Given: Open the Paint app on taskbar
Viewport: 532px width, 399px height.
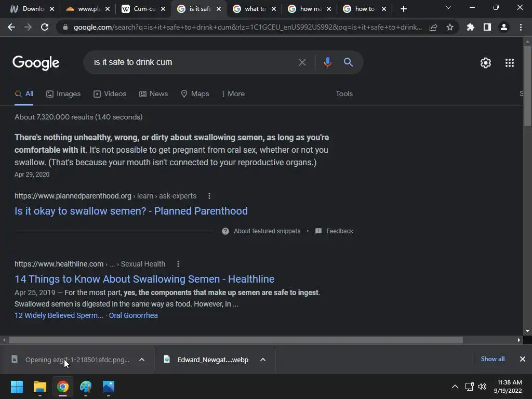Looking at the screenshot, I should pos(86,387).
